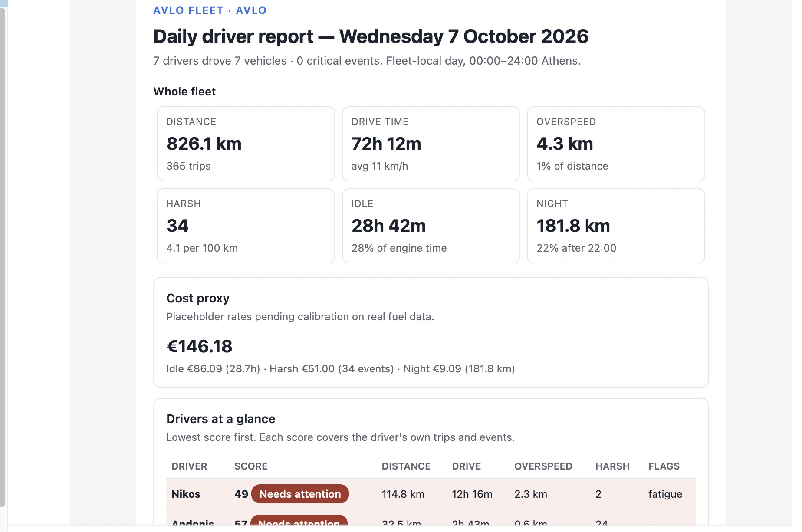This screenshot has width=802, height=532.
Task: Click the 7 drivers drove 7 vehicles summary line
Action: click(x=367, y=61)
